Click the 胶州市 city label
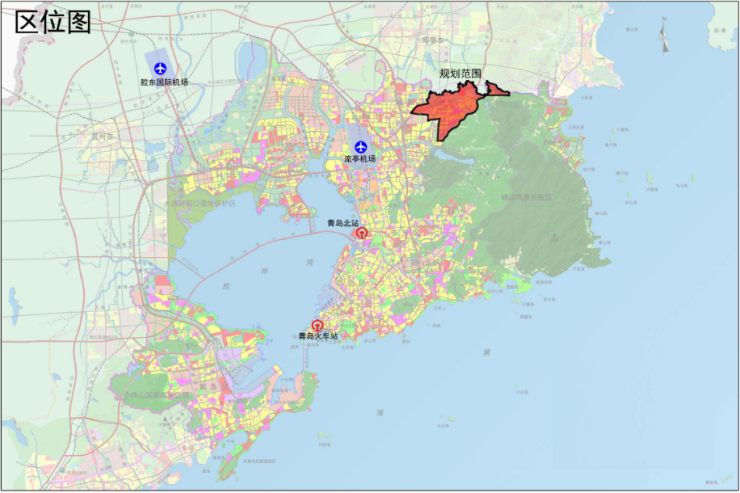 click(x=102, y=136)
